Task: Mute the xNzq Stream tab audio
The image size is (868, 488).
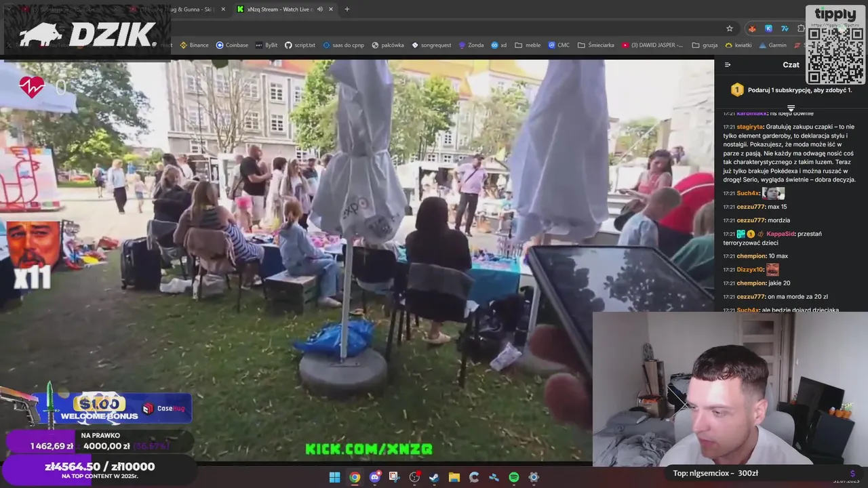Action: pyautogui.click(x=320, y=9)
